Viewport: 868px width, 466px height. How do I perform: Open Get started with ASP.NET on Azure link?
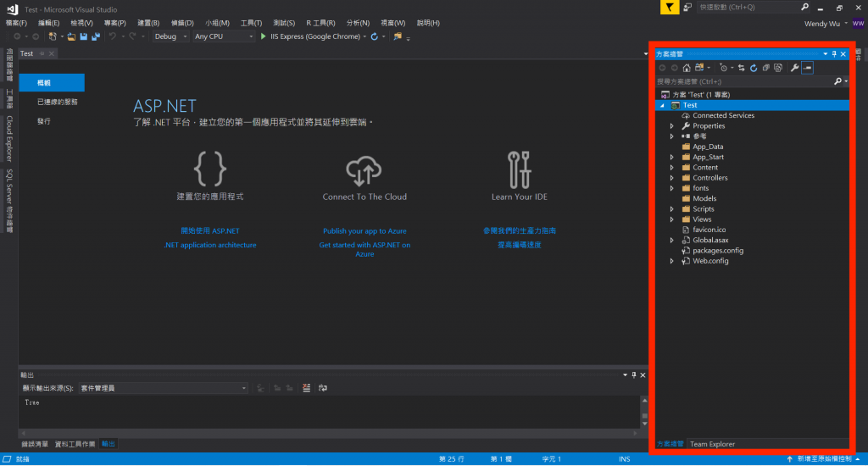pyautogui.click(x=364, y=249)
